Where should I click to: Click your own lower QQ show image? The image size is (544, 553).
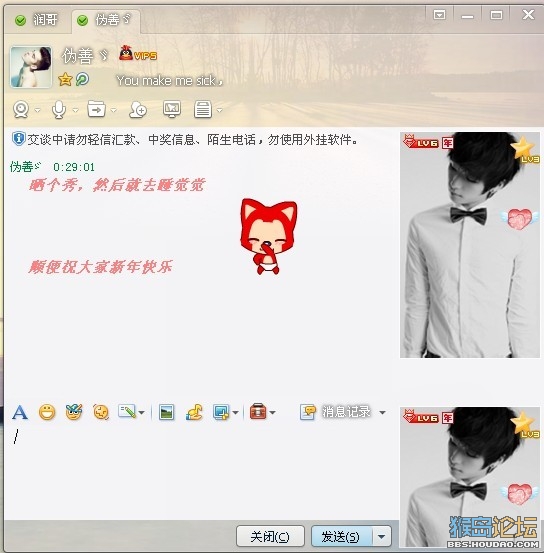pyautogui.click(x=470, y=477)
